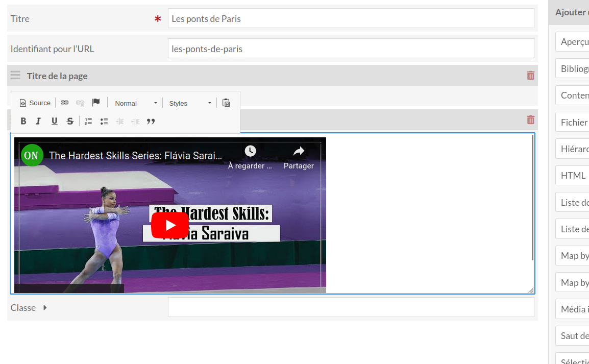This screenshot has height=364, width=589.
Task: Click the paste from clipboard icon
Action: [226, 103]
